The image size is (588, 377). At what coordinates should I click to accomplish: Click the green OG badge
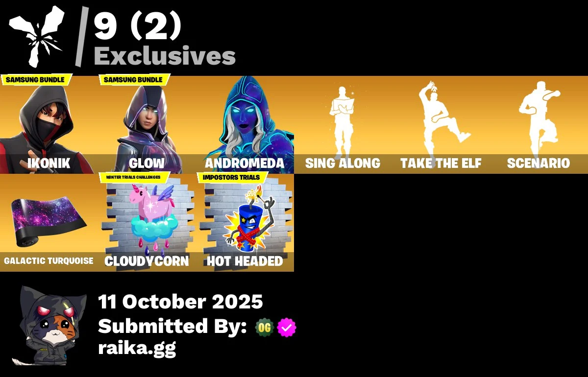click(265, 328)
